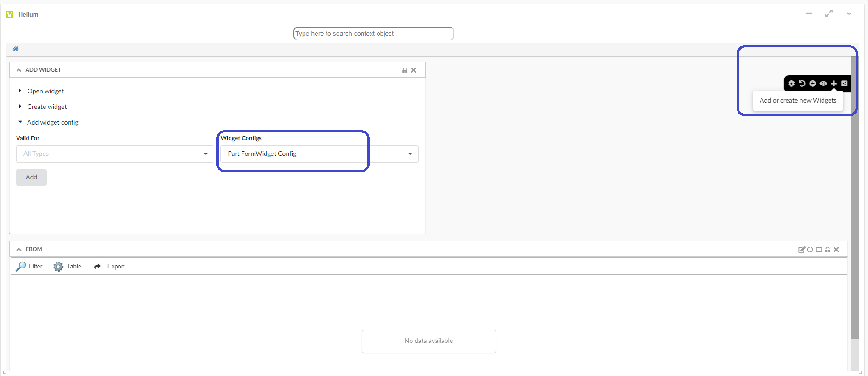Toggle the eye visibility icon in dashboard toolbar
This screenshot has height=376, width=868.
click(x=823, y=84)
